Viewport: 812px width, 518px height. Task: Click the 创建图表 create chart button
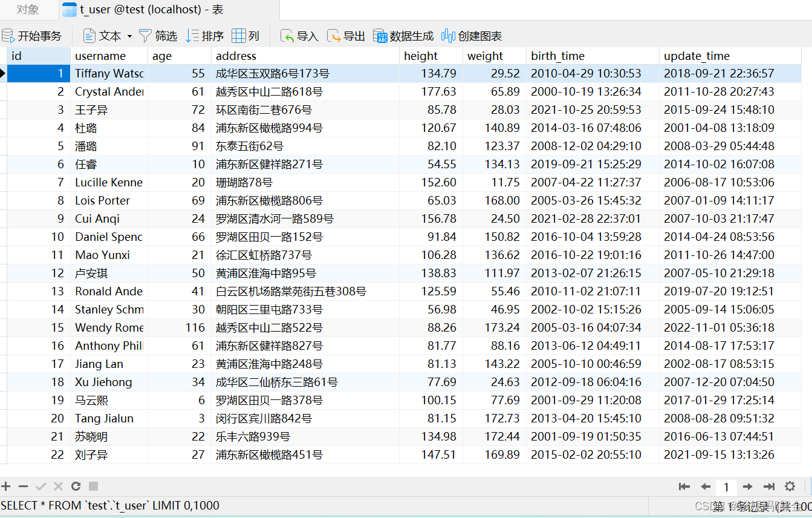point(472,36)
